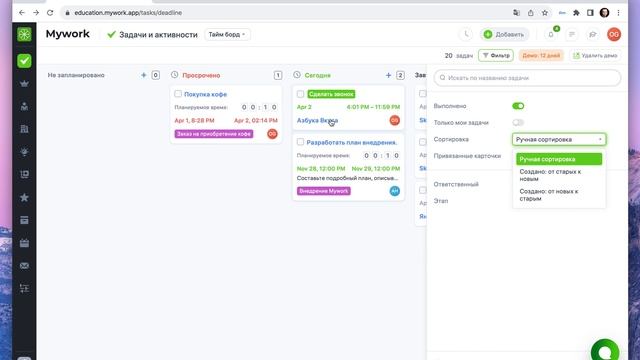640x360 pixels.
Task: Focus the task name search field
Action: 527,78
